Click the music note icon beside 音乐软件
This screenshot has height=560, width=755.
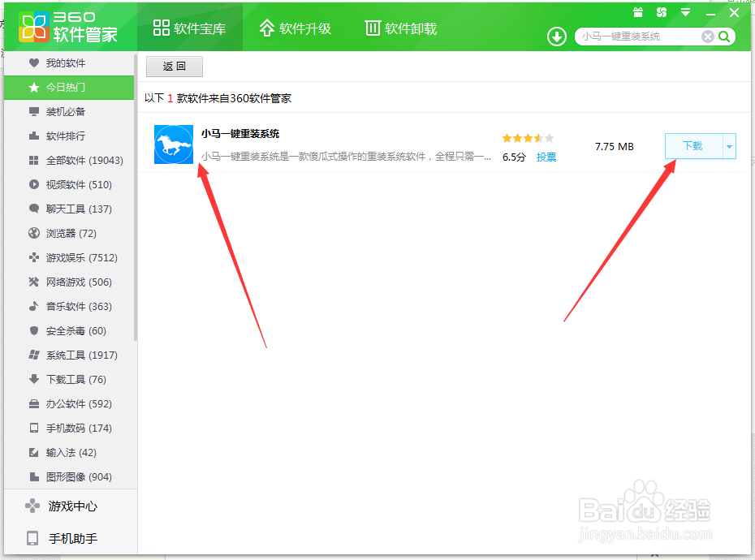coord(34,306)
